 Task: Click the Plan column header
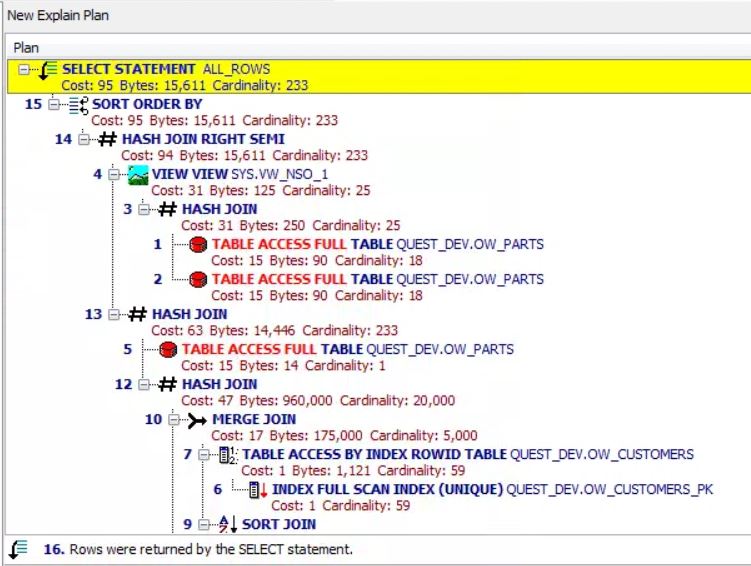coord(26,48)
